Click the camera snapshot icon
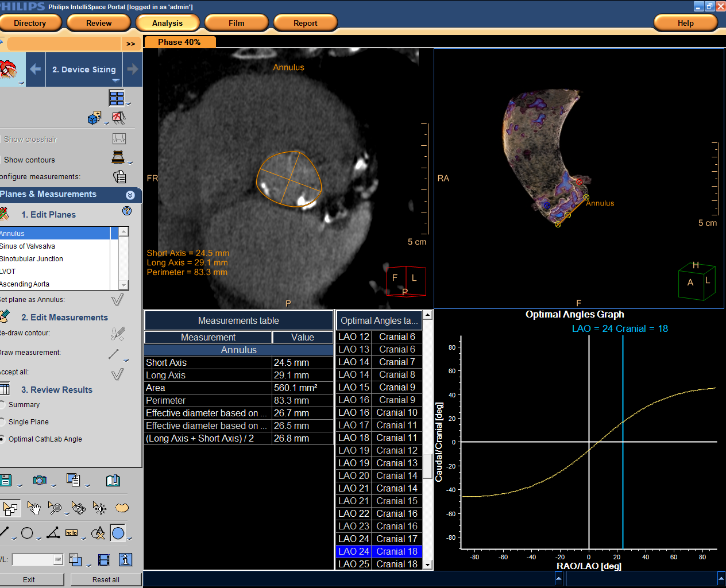The width and height of the screenshot is (726, 588). 40,480
